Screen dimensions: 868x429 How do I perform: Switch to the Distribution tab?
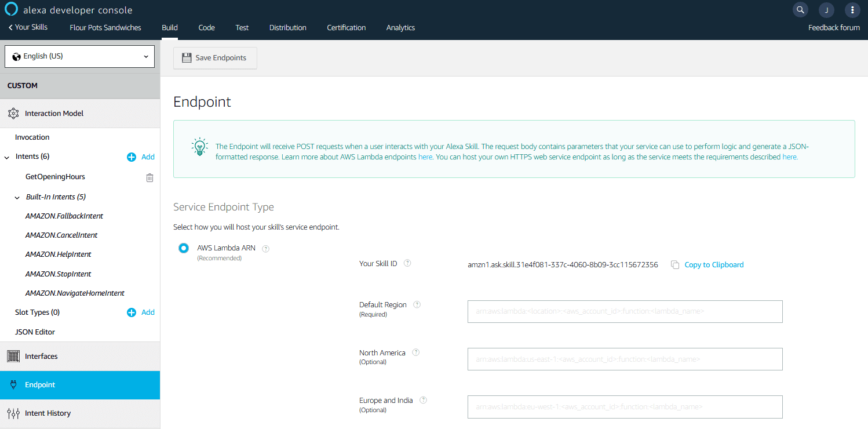(x=288, y=27)
